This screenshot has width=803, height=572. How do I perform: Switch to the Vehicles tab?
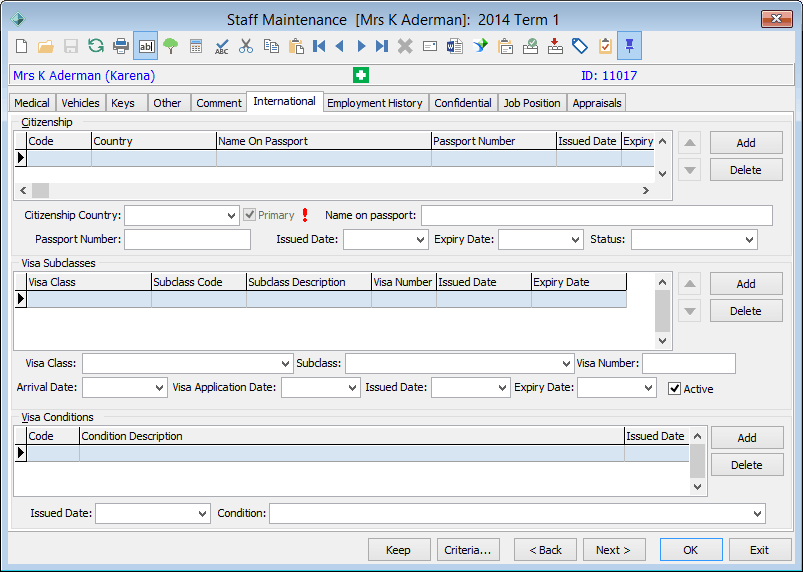[x=80, y=103]
